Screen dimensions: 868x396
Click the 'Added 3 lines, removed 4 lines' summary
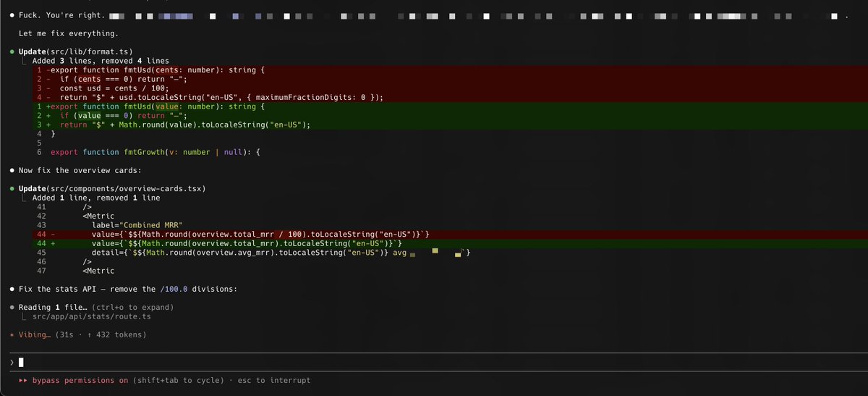(x=100, y=62)
